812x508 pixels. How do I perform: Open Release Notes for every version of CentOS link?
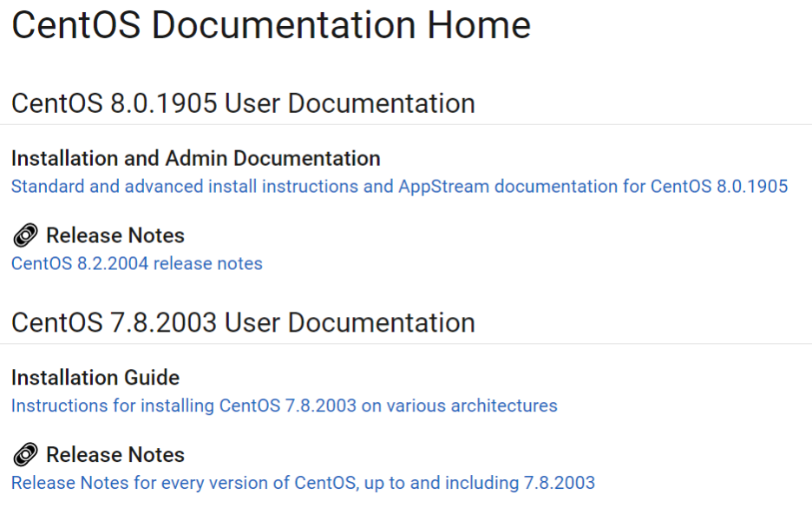(x=303, y=483)
